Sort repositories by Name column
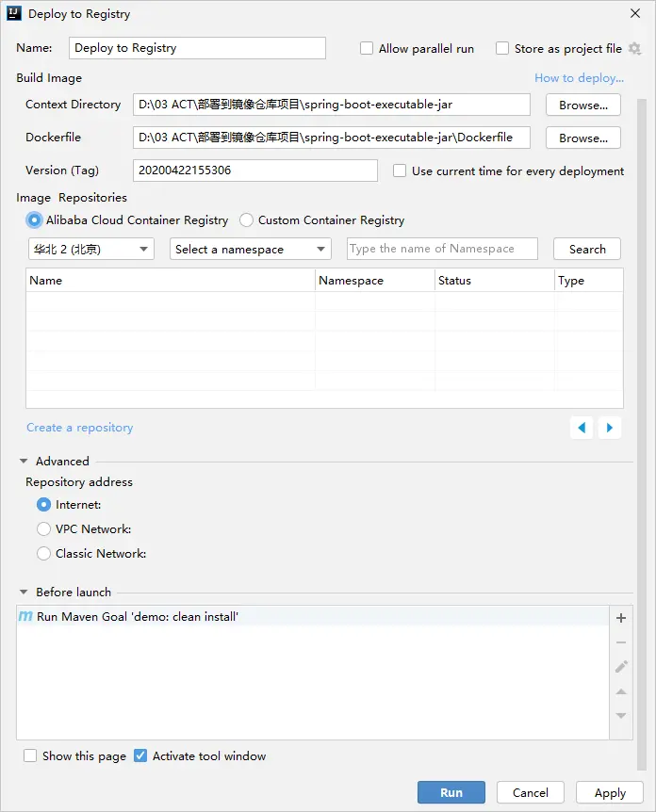 [x=171, y=280]
